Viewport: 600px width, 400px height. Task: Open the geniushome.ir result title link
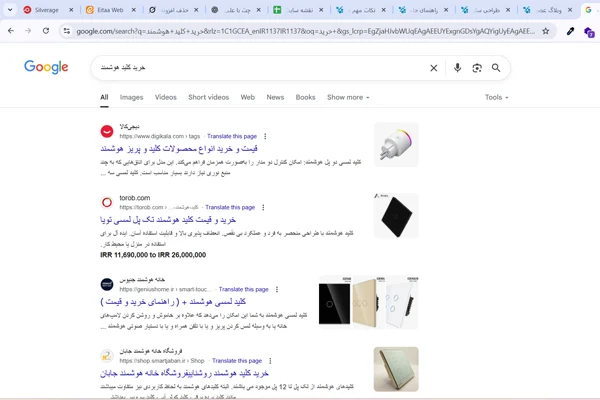pos(173,302)
